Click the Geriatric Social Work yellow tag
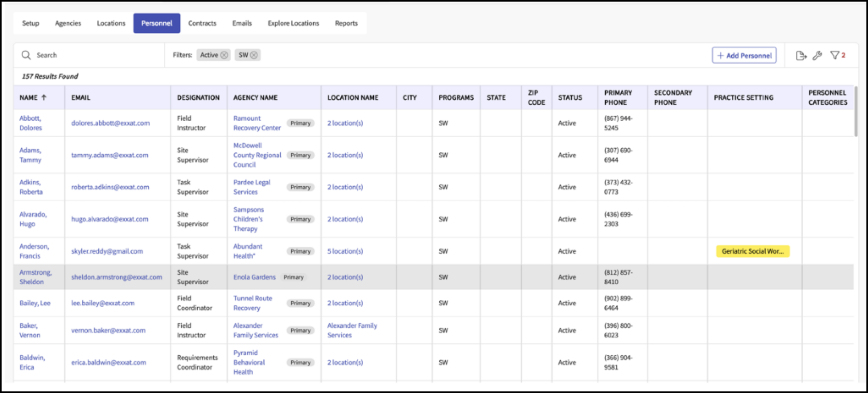The height and width of the screenshot is (393, 868). point(753,251)
